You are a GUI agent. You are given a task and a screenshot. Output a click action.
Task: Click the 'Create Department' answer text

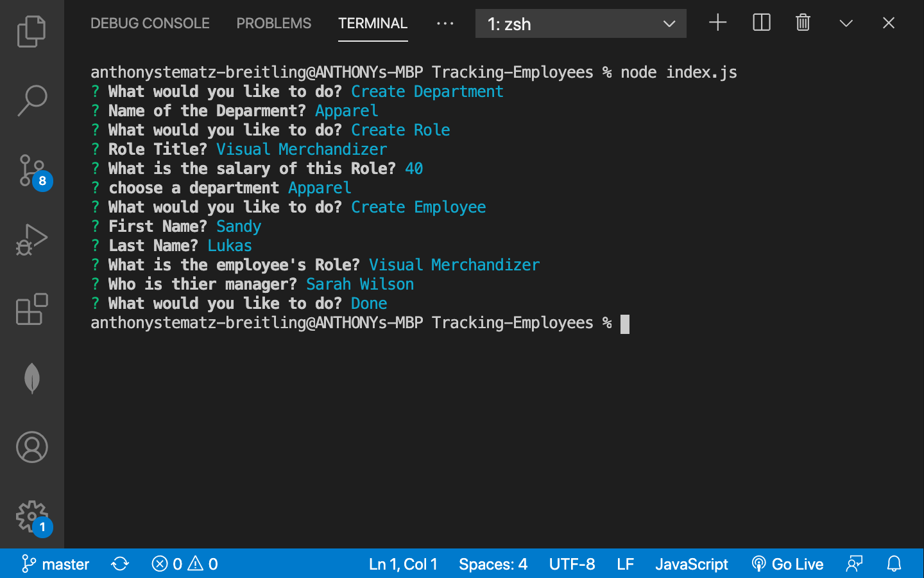click(x=427, y=91)
